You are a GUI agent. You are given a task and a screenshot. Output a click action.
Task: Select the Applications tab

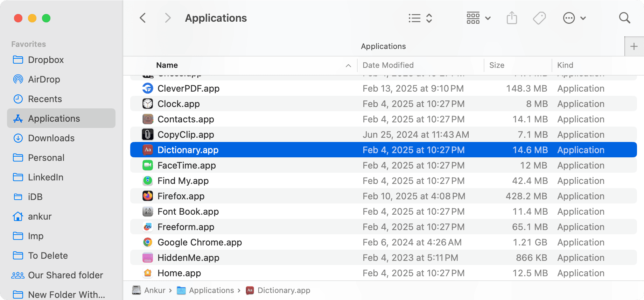coord(383,46)
